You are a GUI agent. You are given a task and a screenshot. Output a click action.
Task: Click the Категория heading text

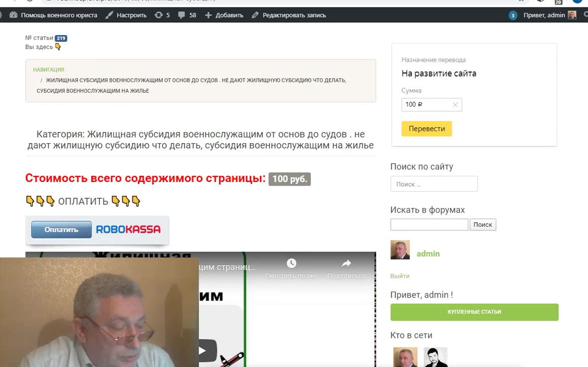click(x=201, y=140)
